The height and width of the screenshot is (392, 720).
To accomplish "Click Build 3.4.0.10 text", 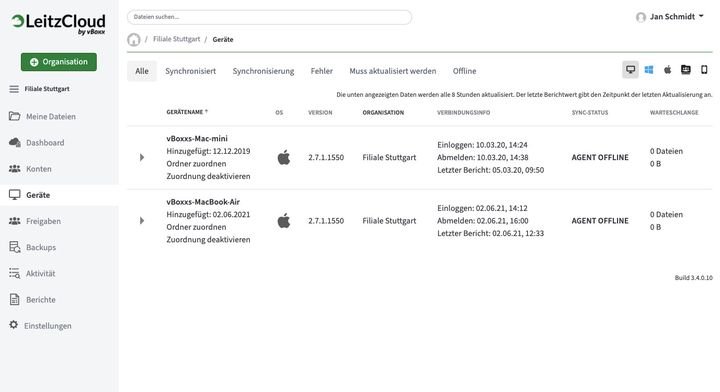I will pyautogui.click(x=693, y=278).
